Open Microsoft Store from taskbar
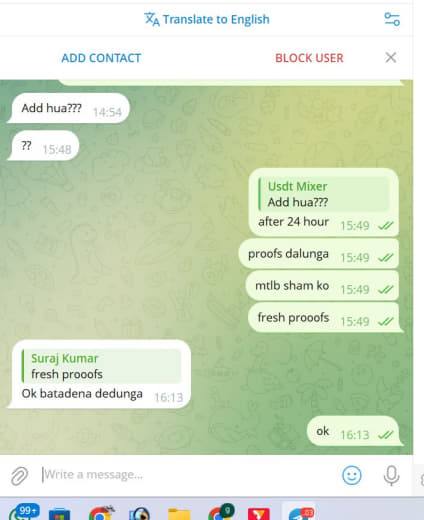The height and width of the screenshot is (520, 424). pyautogui.click(x=59, y=514)
